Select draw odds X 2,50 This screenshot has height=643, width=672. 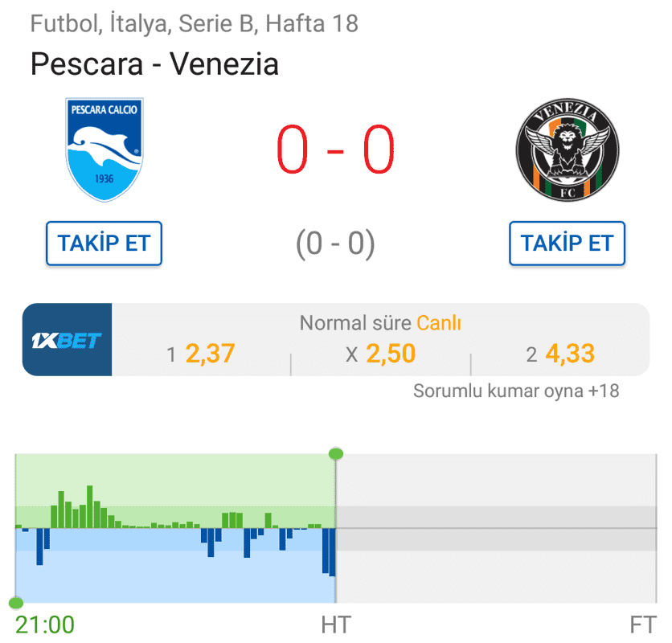(380, 354)
